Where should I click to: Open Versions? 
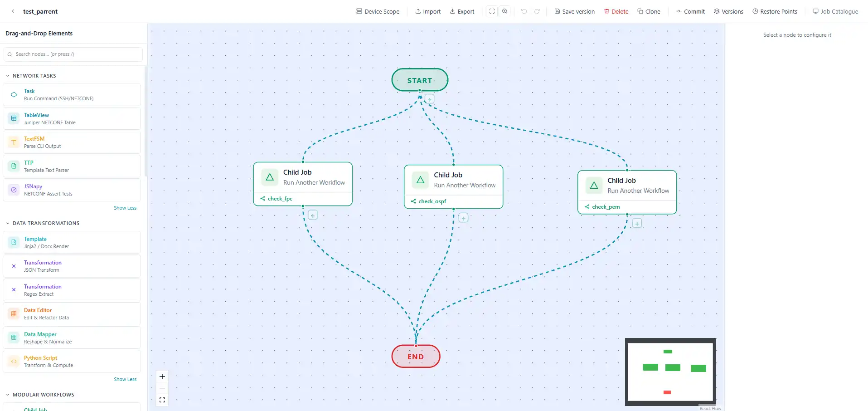click(x=728, y=11)
